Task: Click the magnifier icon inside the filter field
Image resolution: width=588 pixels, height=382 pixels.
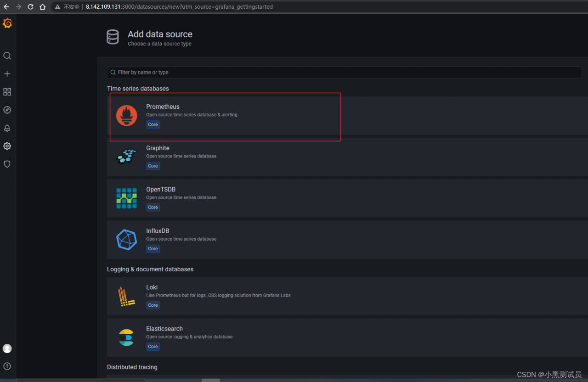Action: (113, 72)
